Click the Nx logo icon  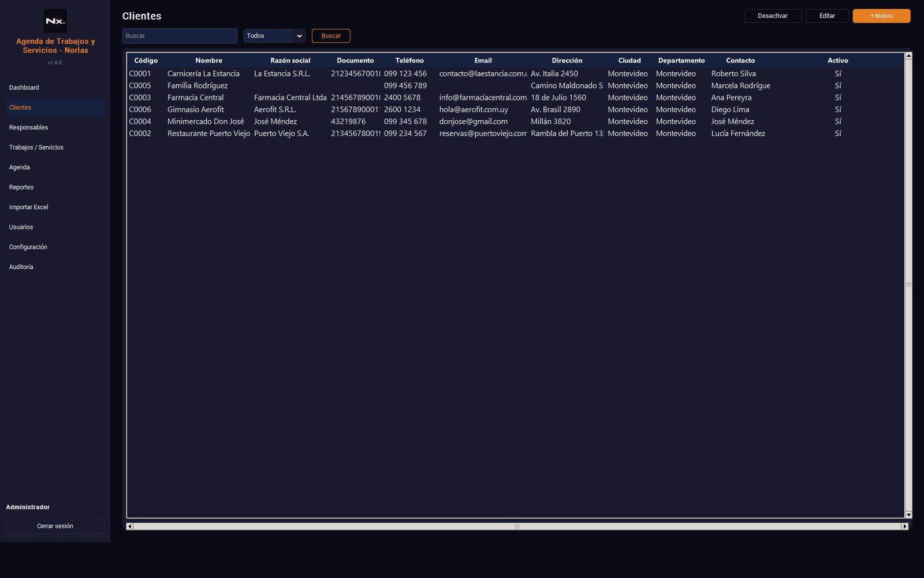[55, 21]
